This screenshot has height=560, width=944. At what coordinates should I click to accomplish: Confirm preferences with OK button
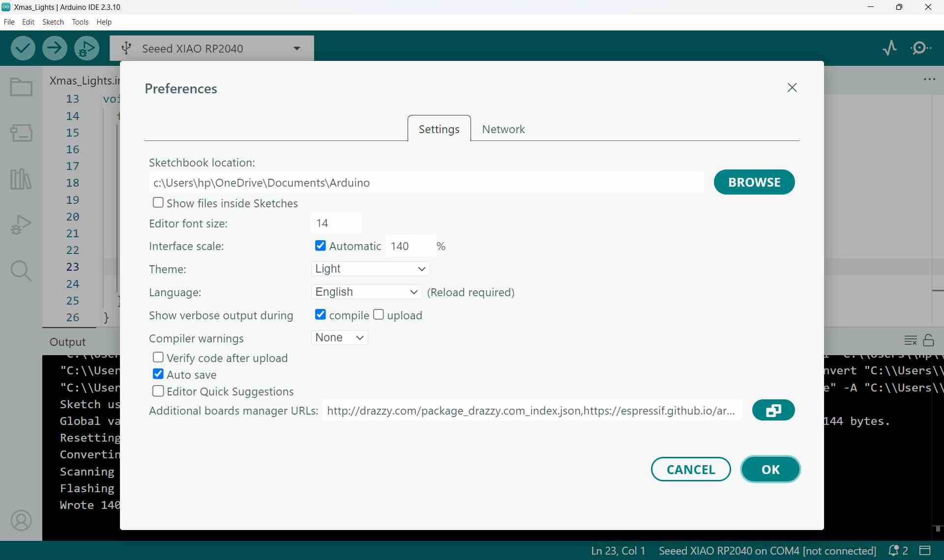click(770, 469)
